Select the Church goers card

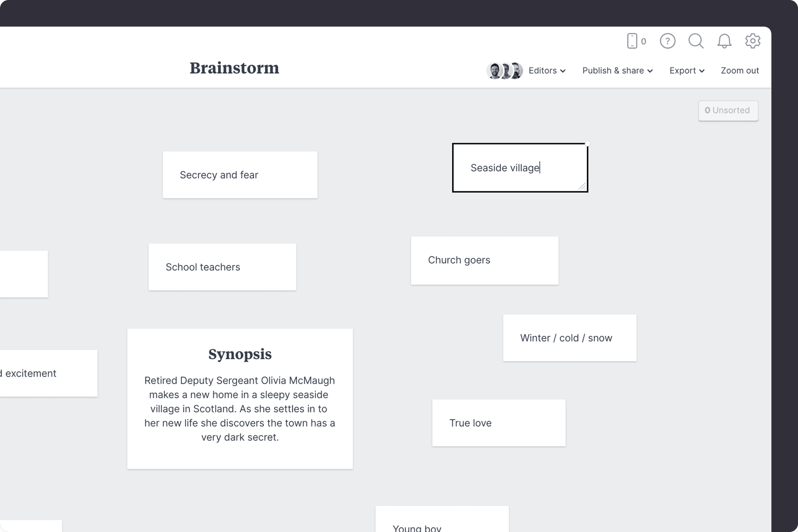click(484, 260)
